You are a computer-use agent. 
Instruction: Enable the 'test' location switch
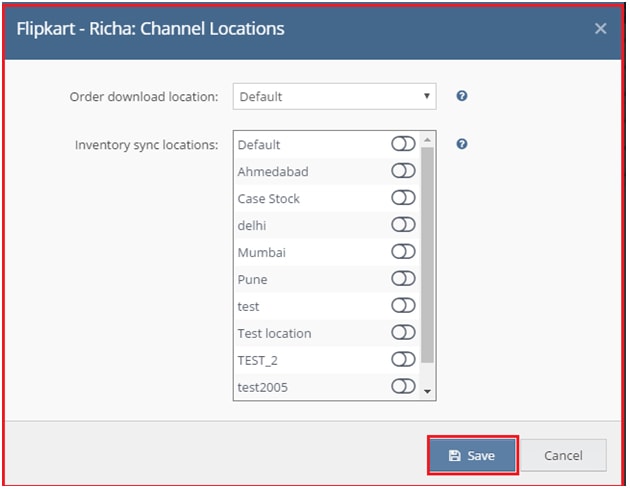click(403, 305)
